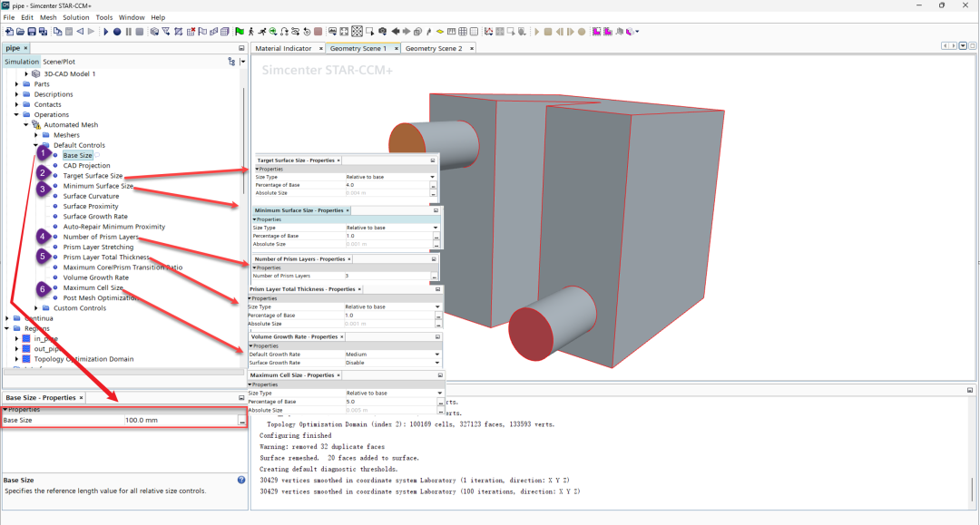
Task: Open Surface Growth Rate dropdown
Action: (x=436, y=363)
